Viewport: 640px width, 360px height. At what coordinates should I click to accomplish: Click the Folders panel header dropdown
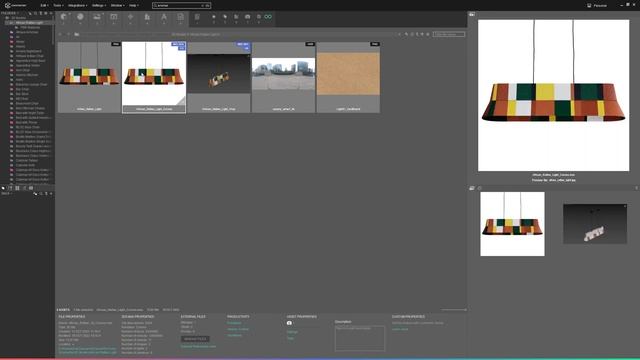tap(9, 13)
